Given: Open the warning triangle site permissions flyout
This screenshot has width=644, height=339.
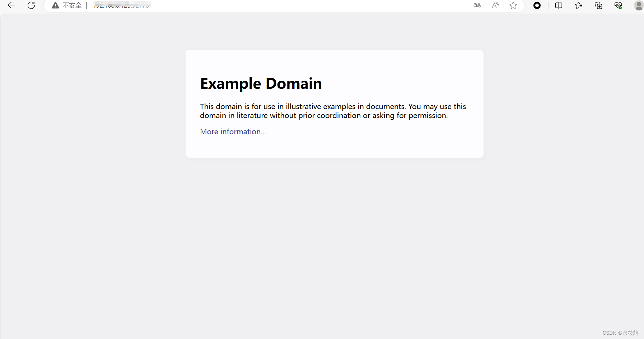Looking at the screenshot, I should click(x=56, y=5).
